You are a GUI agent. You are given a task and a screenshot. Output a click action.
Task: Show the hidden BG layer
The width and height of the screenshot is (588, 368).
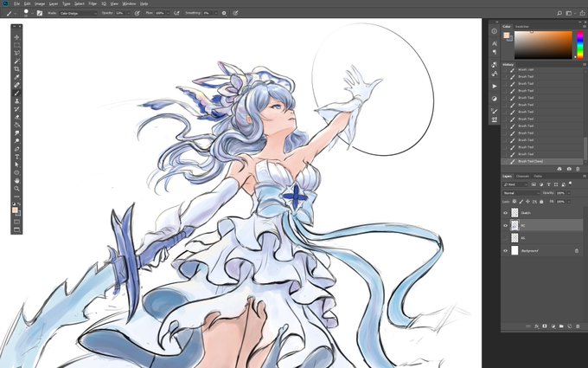(x=506, y=238)
